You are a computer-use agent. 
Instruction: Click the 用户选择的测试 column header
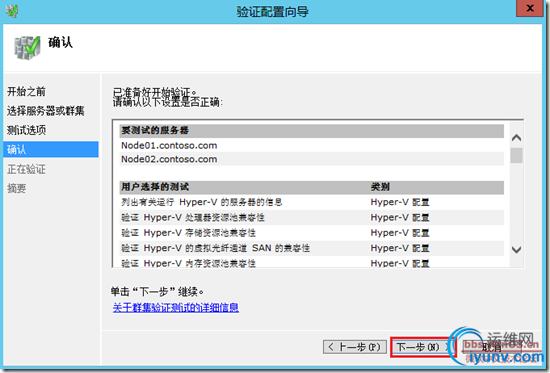[x=155, y=187]
